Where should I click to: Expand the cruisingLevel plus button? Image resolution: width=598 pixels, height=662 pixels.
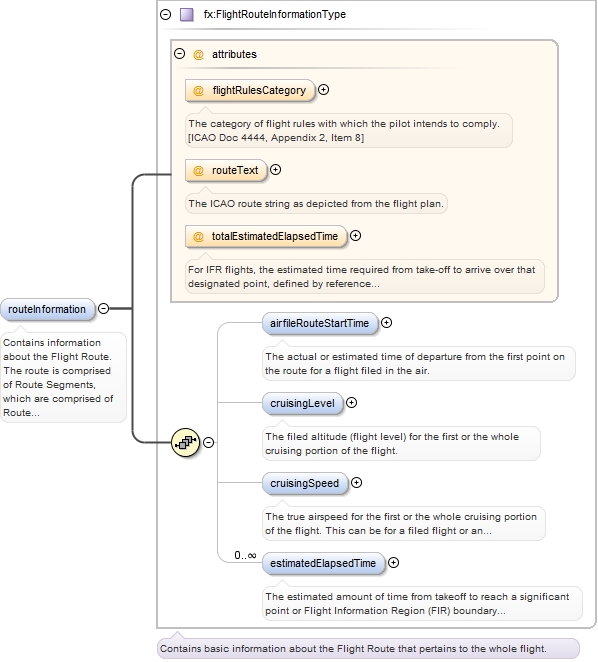pos(351,403)
